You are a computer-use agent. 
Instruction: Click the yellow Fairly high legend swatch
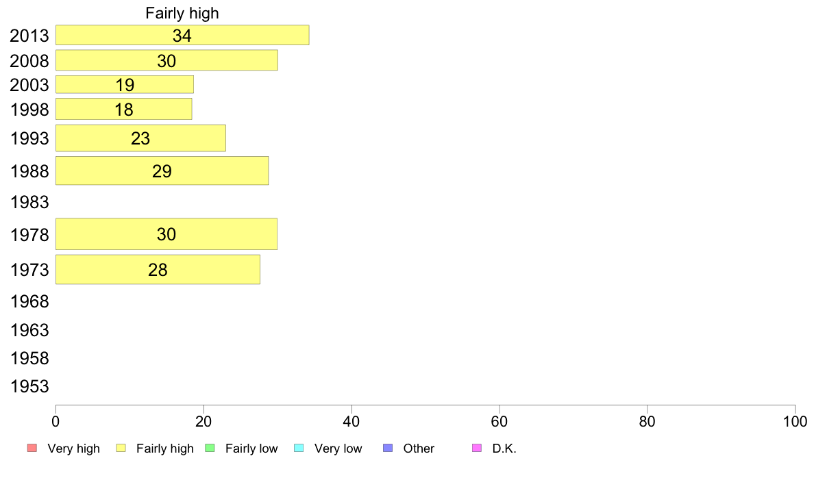click(121, 448)
